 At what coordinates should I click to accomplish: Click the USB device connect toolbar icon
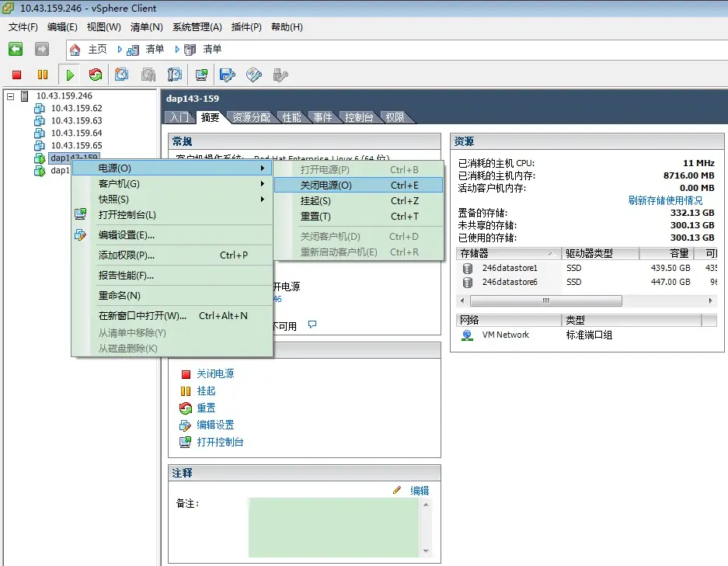click(280, 75)
